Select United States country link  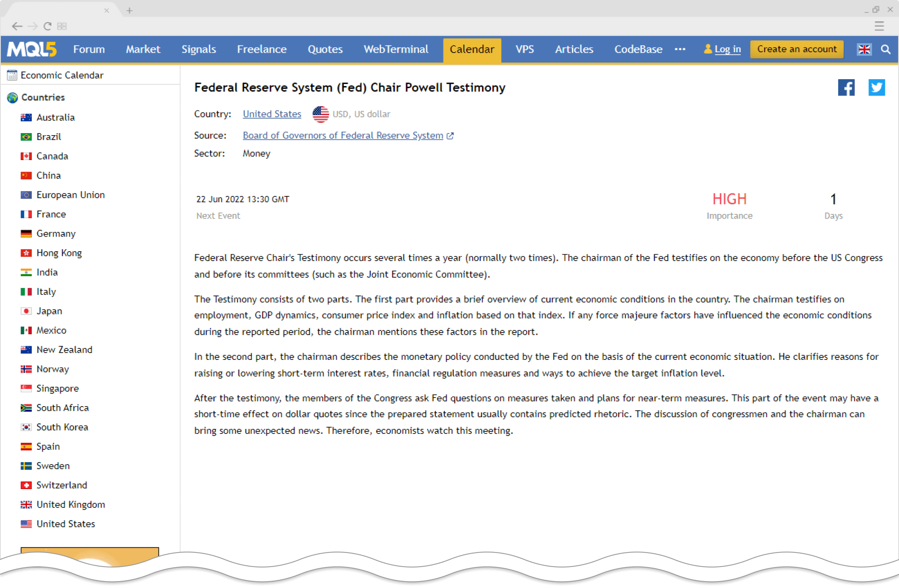click(x=65, y=523)
